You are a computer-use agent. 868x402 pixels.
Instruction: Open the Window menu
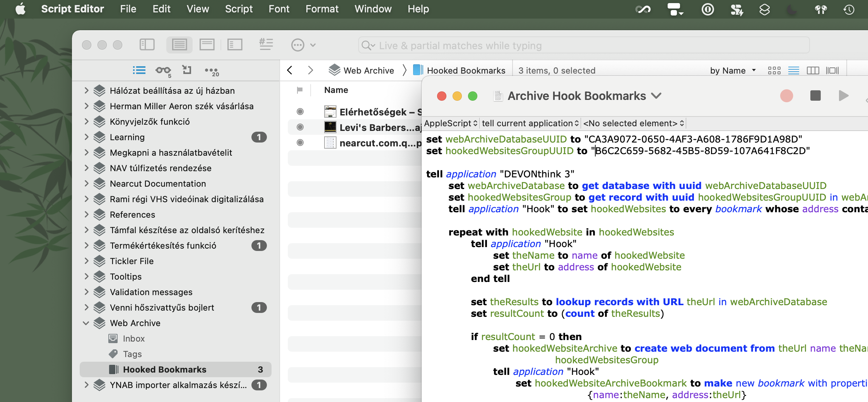pos(373,9)
